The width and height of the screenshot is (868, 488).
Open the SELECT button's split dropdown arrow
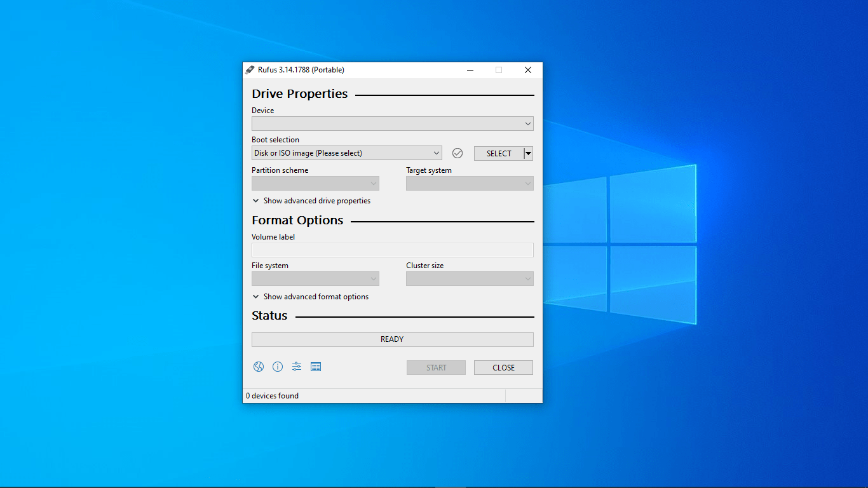(527, 153)
